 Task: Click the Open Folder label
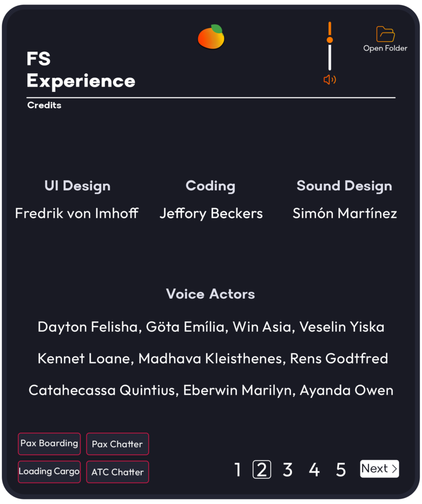tap(385, 48)
